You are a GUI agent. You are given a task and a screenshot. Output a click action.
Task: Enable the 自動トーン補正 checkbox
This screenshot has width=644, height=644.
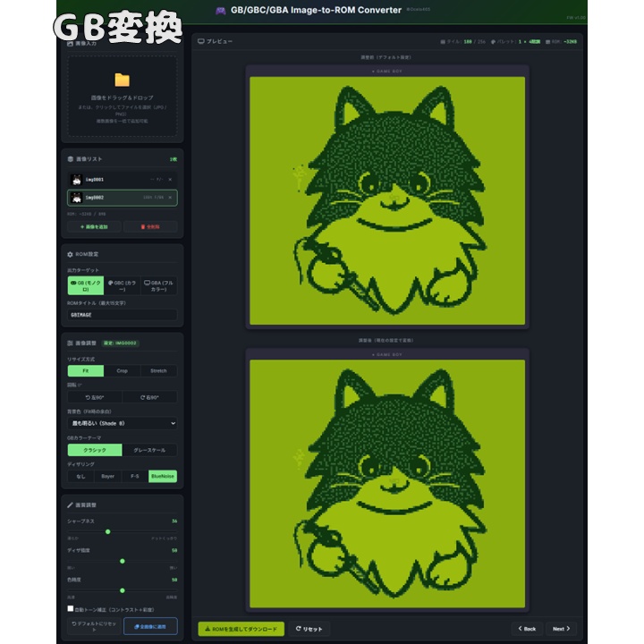click(x=71, y=609)
